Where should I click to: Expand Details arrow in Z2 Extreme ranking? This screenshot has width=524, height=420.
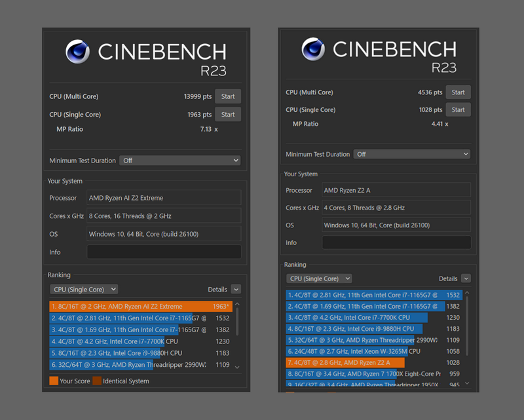(x=236, y=290)
